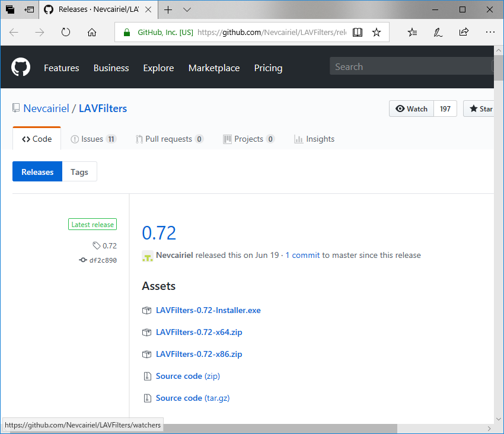Switch to the Code tab
The height and width of the screenshot is (434, 504).
click(x=37, y=139)
